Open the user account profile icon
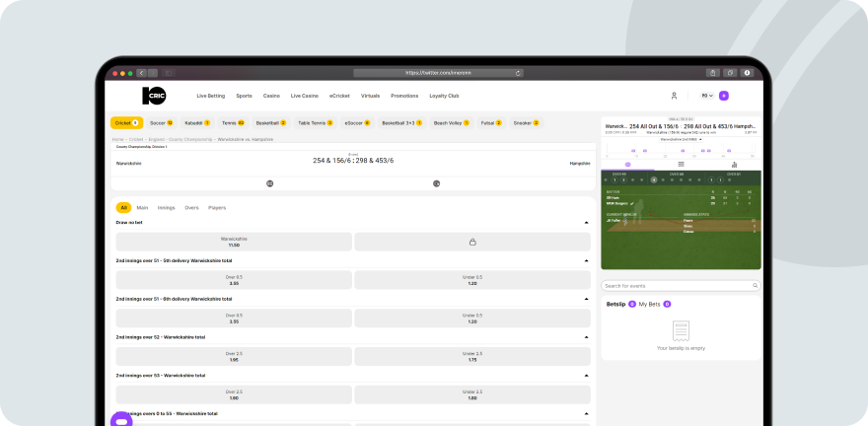This screenshot has height=426, width=868. pos(674,96)
